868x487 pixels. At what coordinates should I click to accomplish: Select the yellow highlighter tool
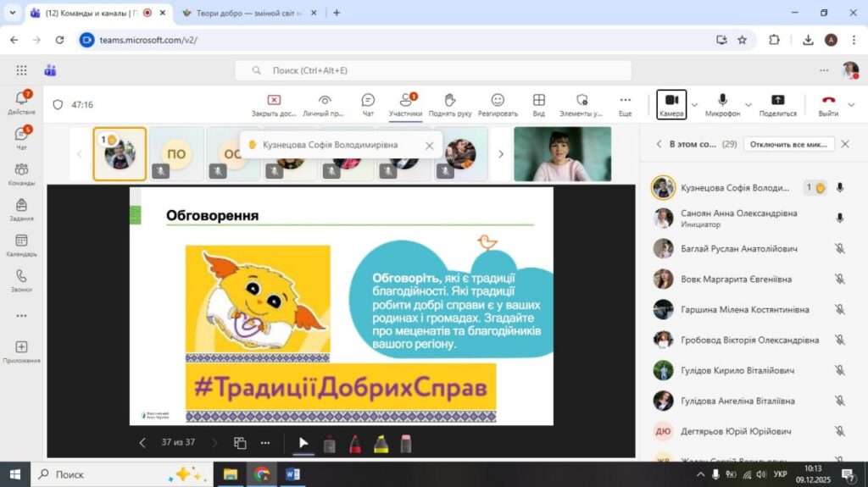click(381, 443)
